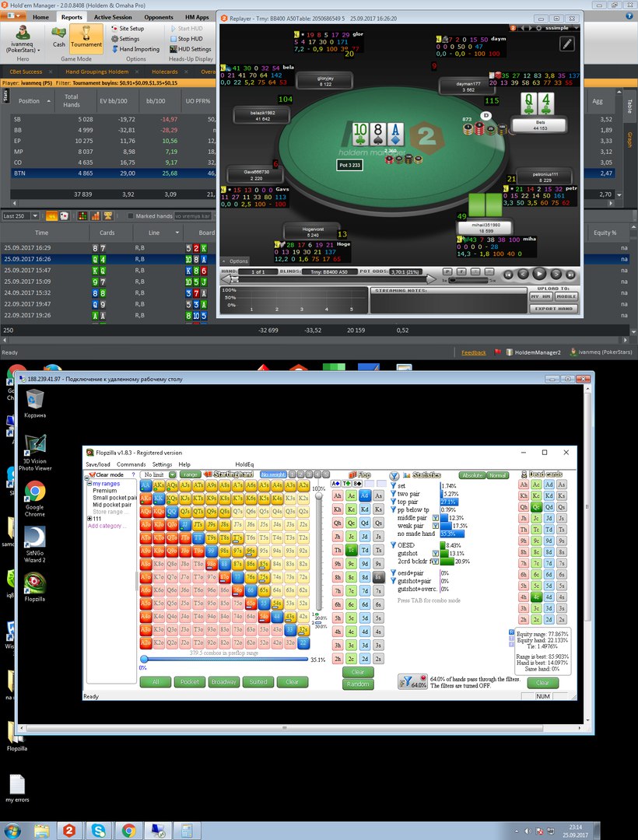Expand the 111 category in ranges tree
This screenshot has height=840, width=638.
tap(89, 519)
